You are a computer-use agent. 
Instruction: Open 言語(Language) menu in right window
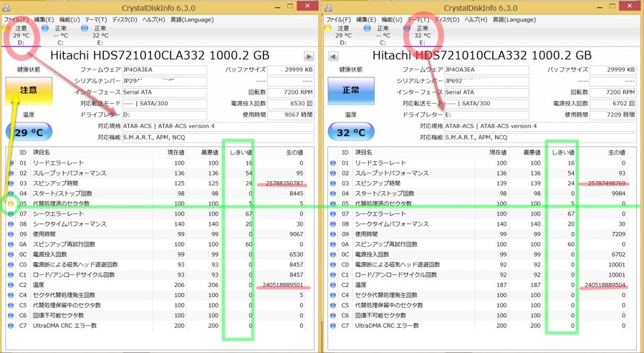514,20
